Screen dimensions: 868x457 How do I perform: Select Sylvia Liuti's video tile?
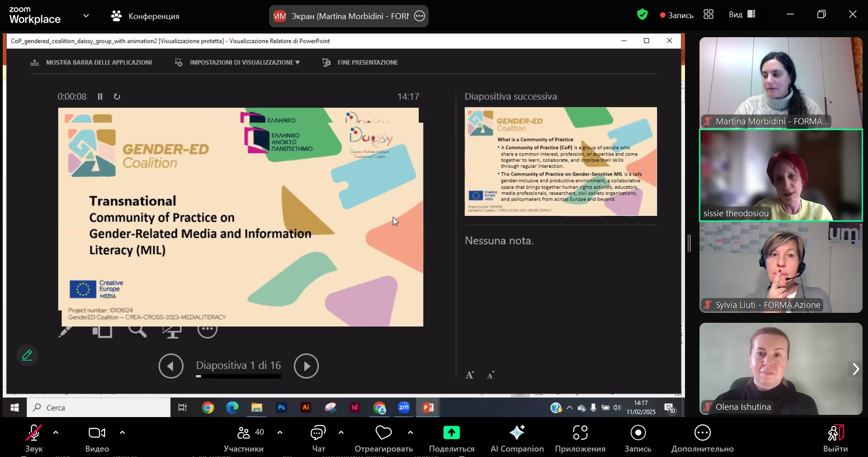click(x=781, y=267)
